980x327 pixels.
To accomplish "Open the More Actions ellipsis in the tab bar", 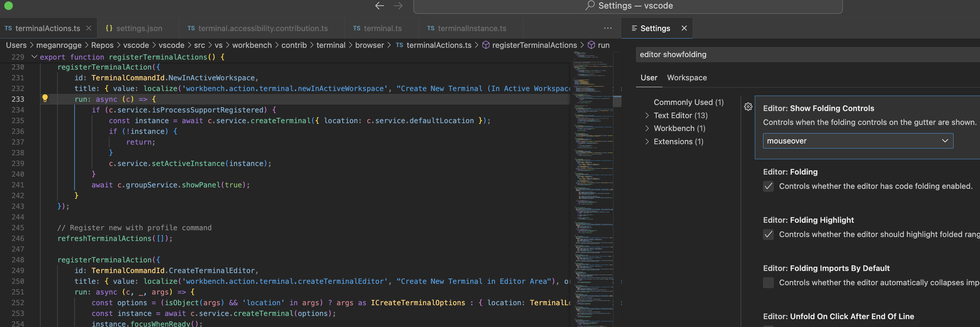I will (607, 28).
